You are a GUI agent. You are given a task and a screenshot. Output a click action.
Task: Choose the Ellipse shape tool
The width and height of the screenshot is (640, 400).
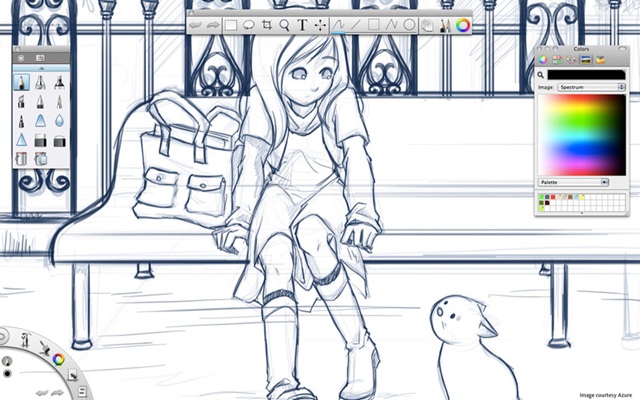point(409,25)
